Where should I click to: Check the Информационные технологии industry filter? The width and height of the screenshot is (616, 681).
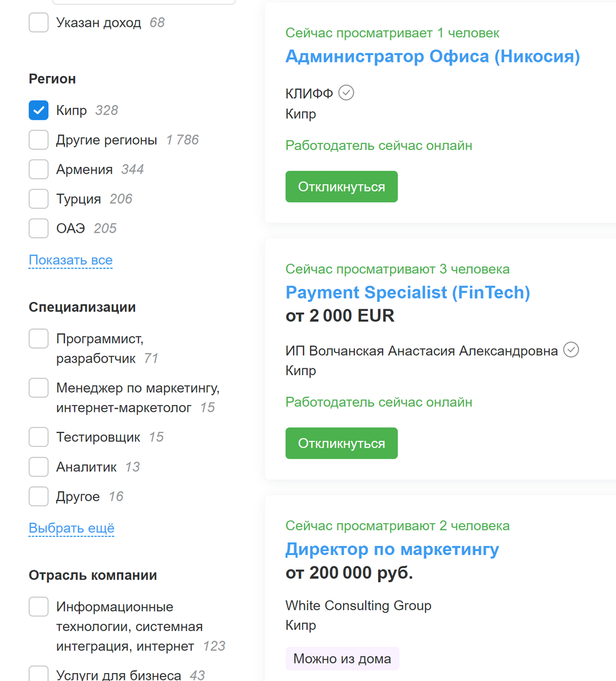(x=38, y=607)
